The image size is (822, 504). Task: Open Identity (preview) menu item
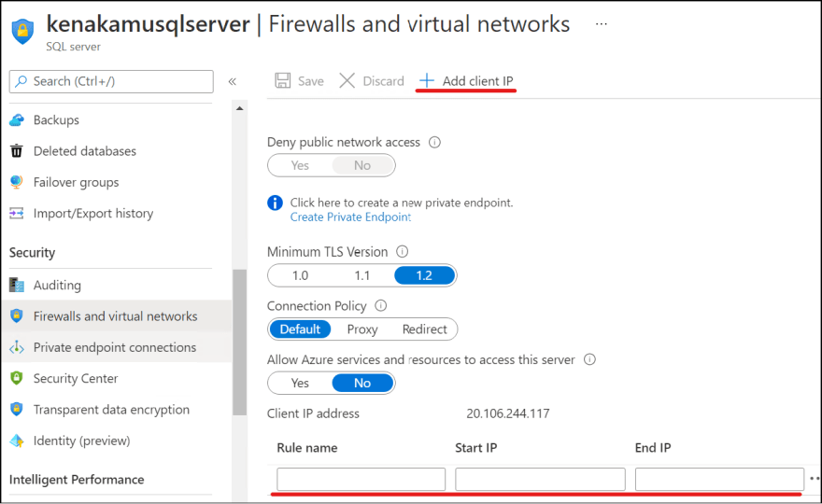[x=82, y=441]
